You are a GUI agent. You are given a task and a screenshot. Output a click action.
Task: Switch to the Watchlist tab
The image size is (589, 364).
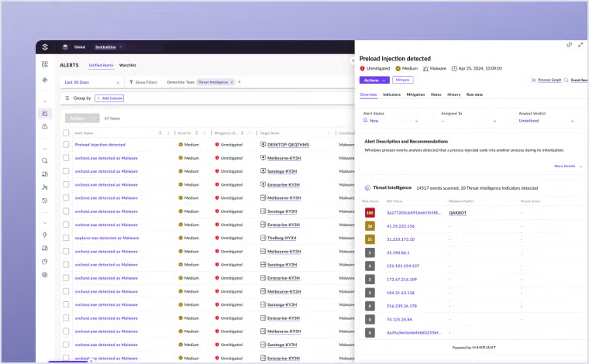pos(127,65)
